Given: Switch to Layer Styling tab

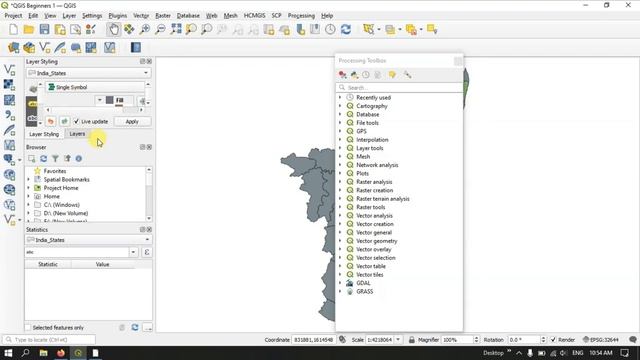Looking at the screenshot, I should [44, 134].
